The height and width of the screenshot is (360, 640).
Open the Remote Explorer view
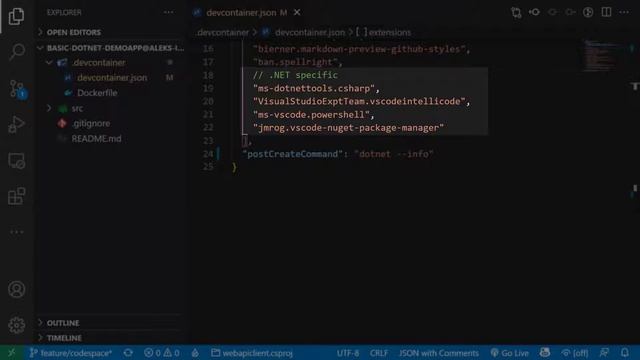(x=17, y=160)
